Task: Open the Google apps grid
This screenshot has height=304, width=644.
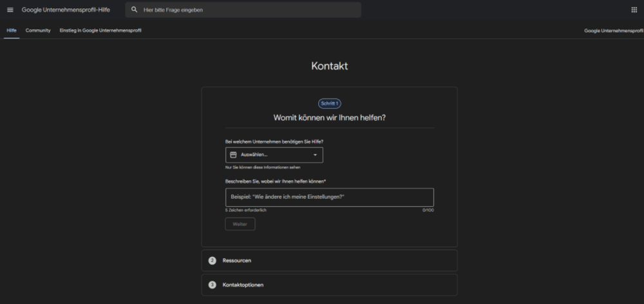Action: coord(634,10)
